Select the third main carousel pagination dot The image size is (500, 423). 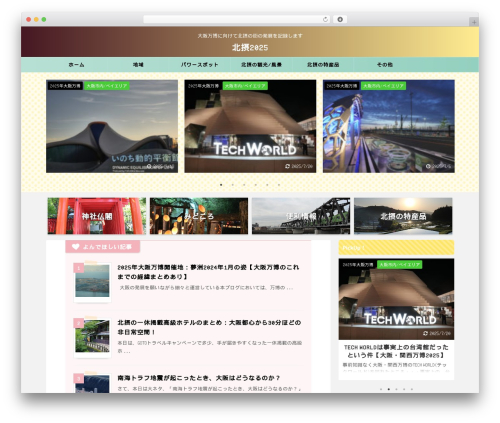pos(244,185)
